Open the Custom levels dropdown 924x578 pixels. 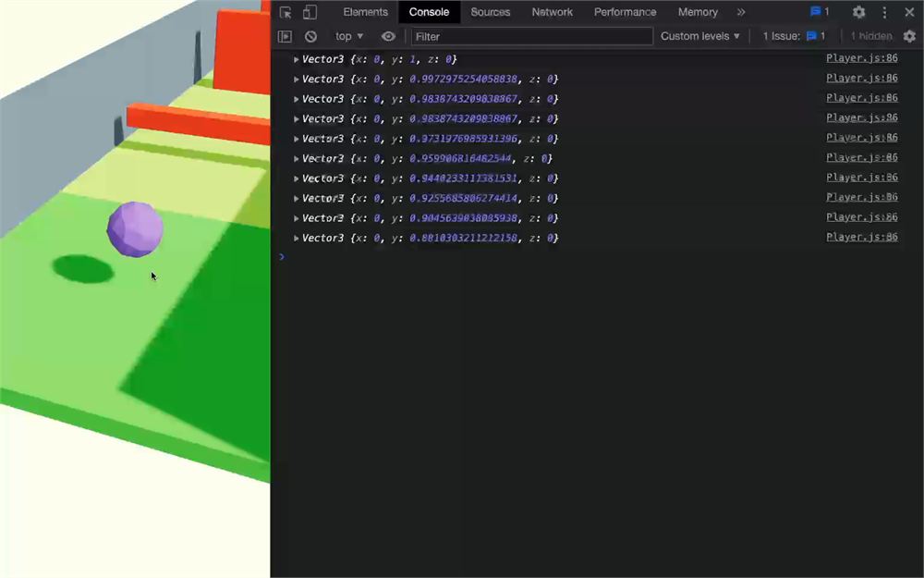pyautogui.click(x=699, y=37)
